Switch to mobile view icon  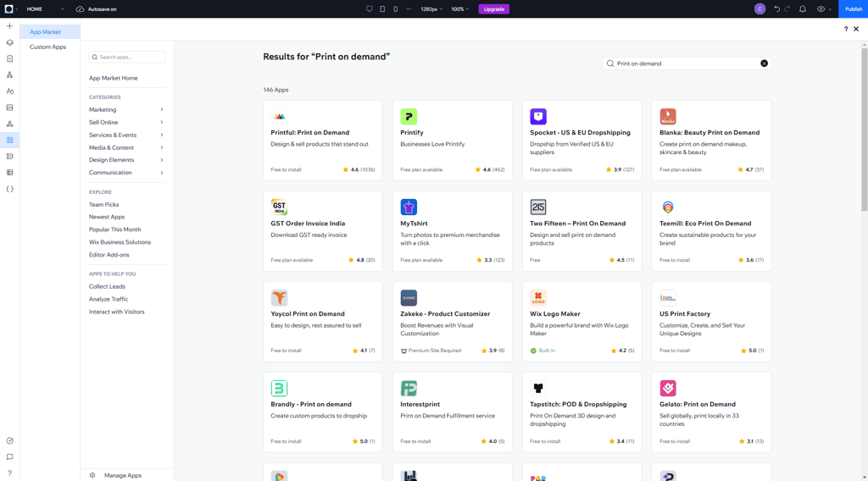point(395,8)
